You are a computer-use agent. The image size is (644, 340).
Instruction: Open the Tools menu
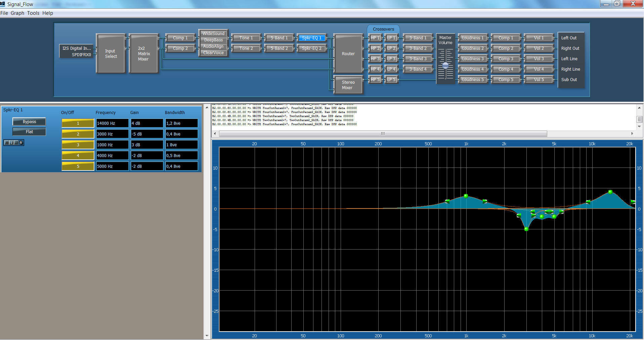click(33, 13)
